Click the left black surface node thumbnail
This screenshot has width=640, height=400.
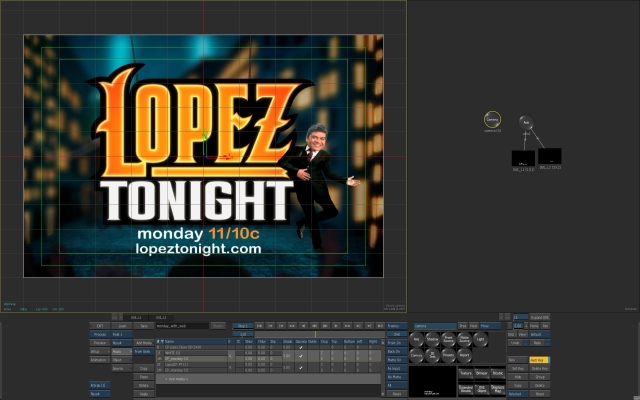[x=523, y=158]
